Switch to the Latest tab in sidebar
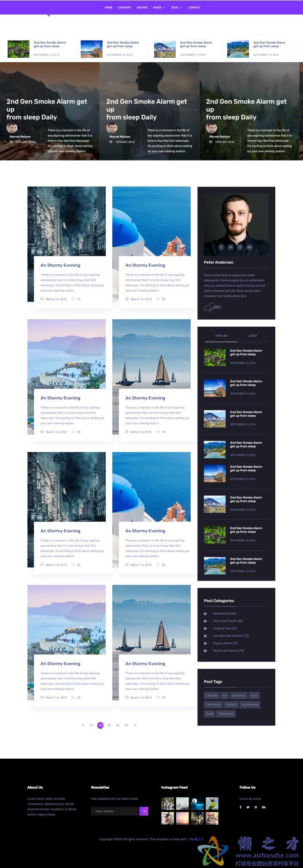This screenshot has width=303, height=868. click(x=252, y=336)
